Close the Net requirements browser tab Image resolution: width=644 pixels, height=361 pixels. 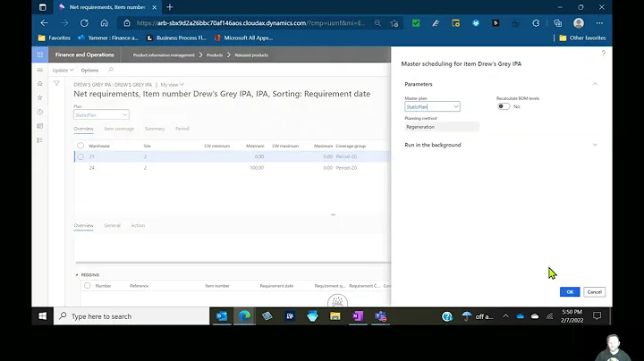point(155,7)
